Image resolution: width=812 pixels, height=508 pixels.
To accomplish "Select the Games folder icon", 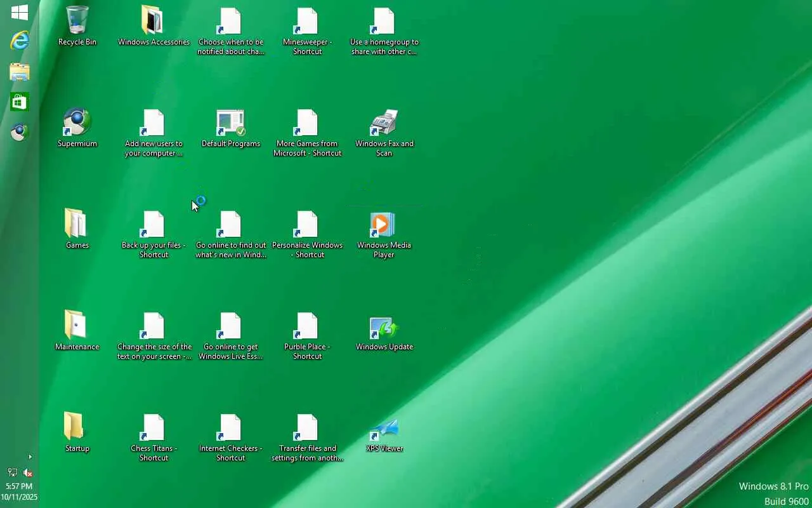I will (77, 229).
